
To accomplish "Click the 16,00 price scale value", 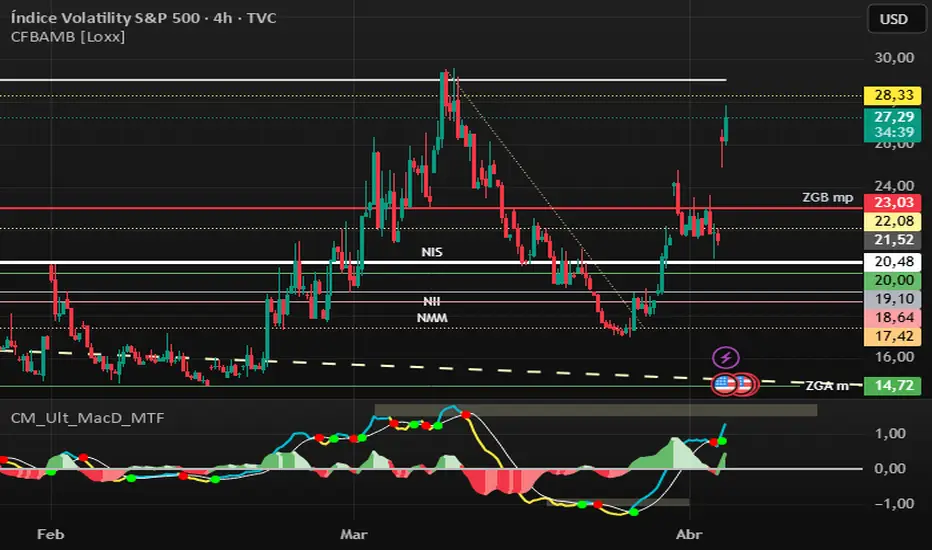I will [894, 357].
